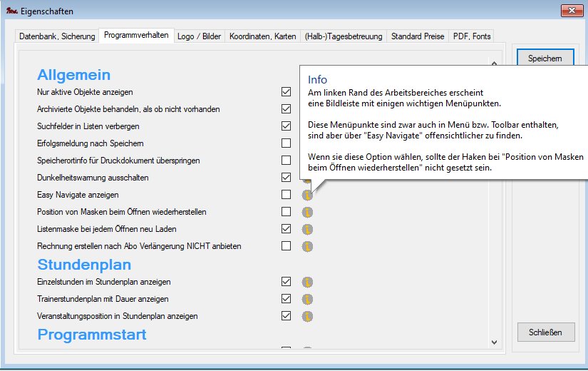Open info icon for Position von Masken option
Viewport: 588px width, 371px height.
point(307,212)
